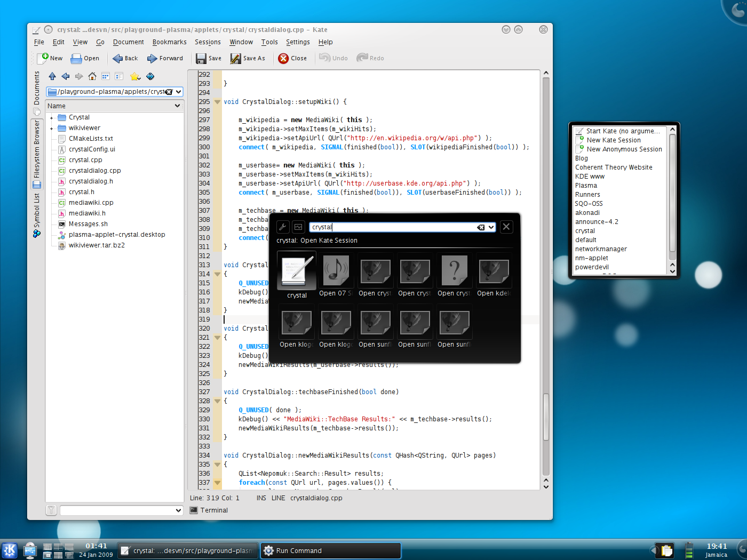Click the back arrow in filesystem browser
Viewport: 747px width, 560px height.
[66, 76]
